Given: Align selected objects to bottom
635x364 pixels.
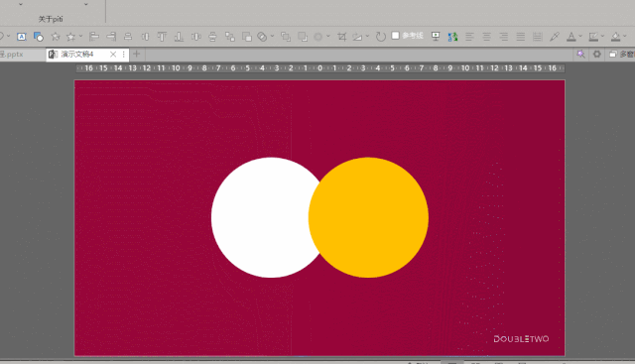Looking at the screenshot, I should click(x=179, y=37).
